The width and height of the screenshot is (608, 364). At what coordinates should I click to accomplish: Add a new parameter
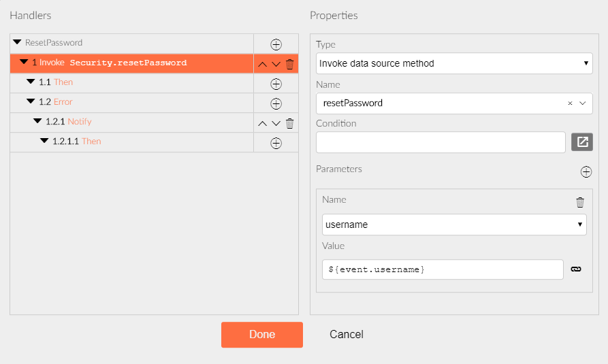586,171
